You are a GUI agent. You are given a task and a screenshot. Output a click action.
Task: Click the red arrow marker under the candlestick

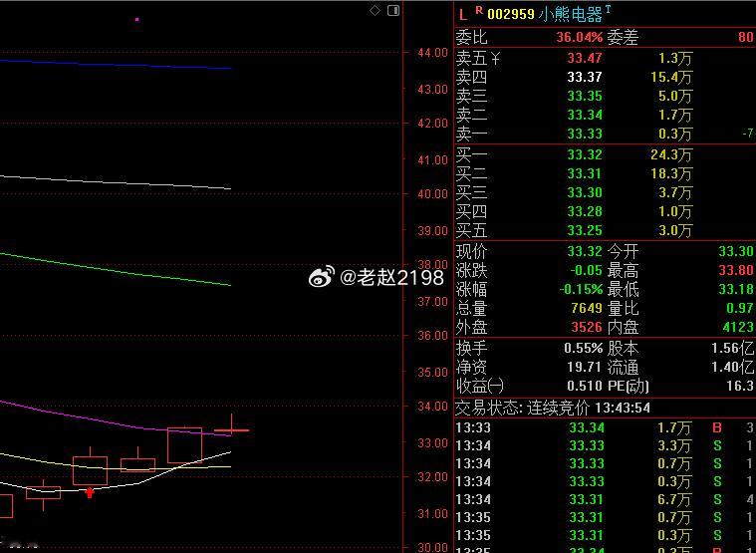(90, 492)
